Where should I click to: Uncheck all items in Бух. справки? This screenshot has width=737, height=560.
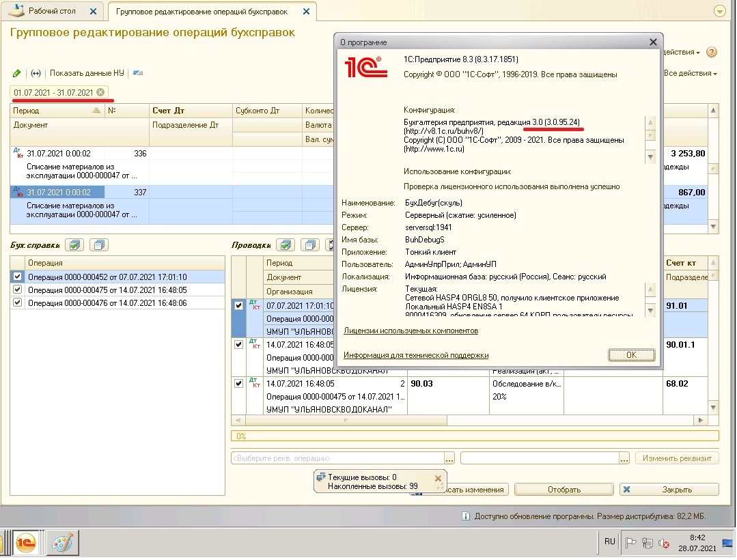(99, 244)
